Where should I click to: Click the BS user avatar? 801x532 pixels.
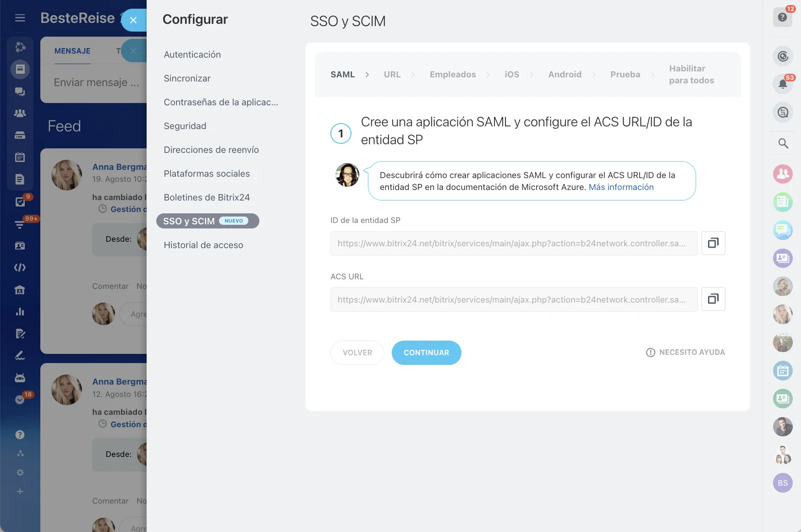(x=783, y=483)
